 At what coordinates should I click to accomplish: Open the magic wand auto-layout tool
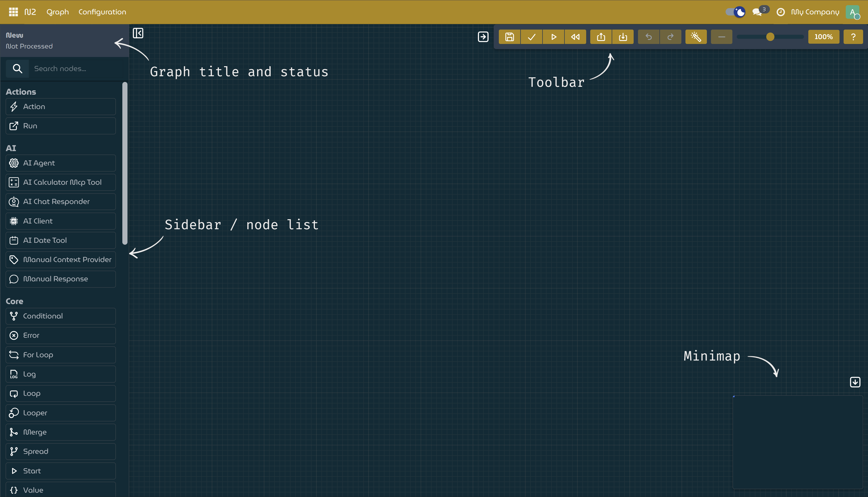(696, 37)
